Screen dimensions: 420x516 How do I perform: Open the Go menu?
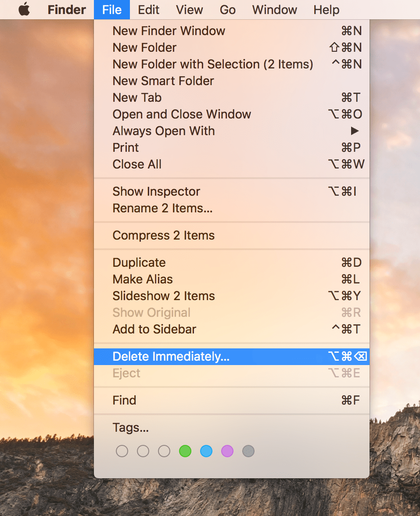tap(228, 9)
